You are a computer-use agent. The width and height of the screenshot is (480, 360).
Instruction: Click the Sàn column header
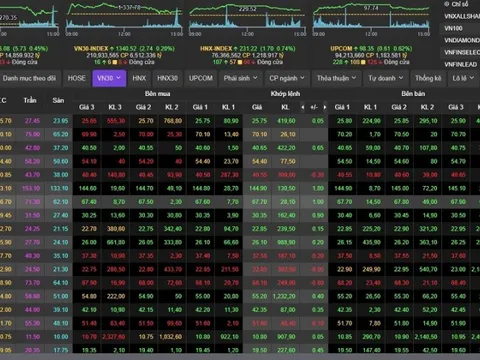tap(58, 100)
